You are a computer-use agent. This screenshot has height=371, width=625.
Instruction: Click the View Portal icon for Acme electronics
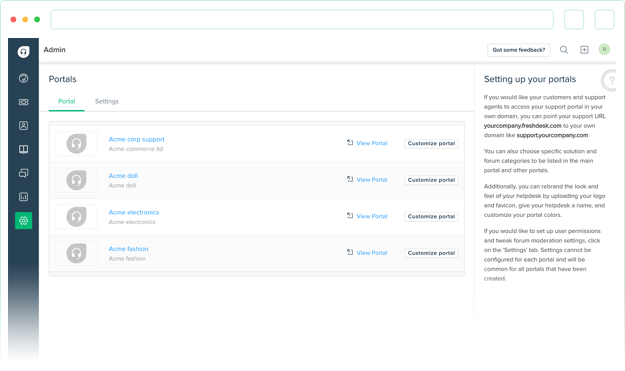(350, 216)
